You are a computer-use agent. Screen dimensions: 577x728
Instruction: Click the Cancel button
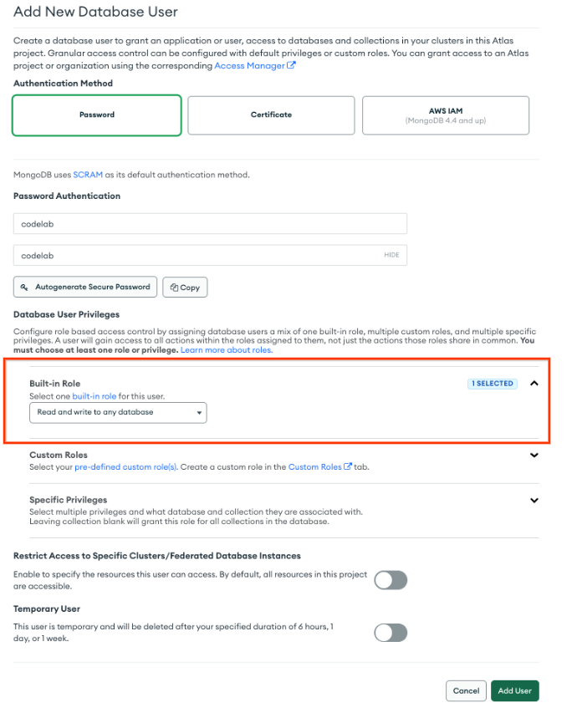point(466,691)
